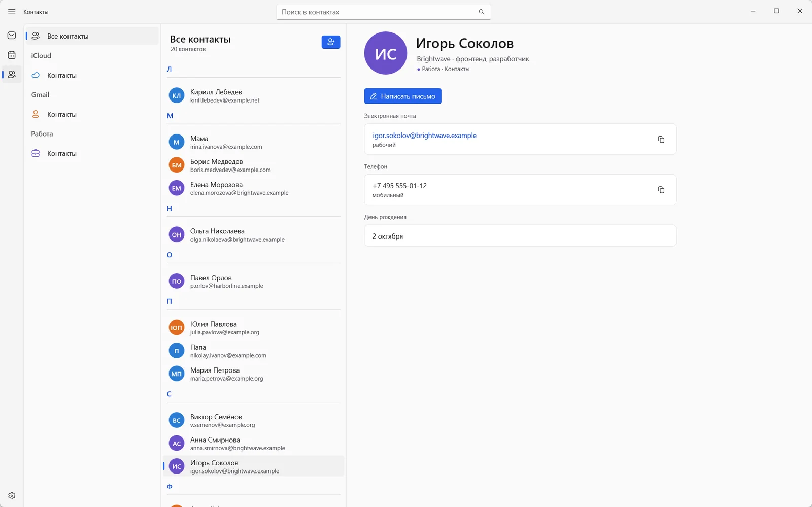Click the search magnifier icon
Viewport: 812px width, 507px height.
click(482, 12)
